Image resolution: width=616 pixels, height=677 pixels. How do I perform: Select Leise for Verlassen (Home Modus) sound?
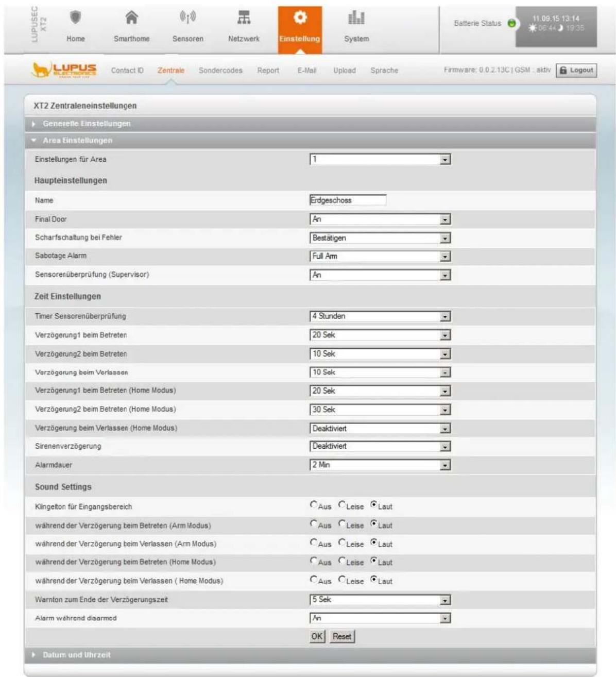(341, 579)
